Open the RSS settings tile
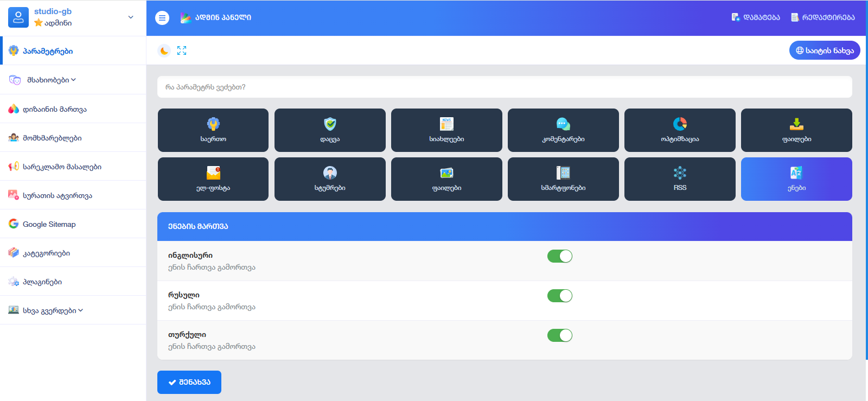This screenshot has height=401, width=868. pyautogui.click(x=680, y=179)
